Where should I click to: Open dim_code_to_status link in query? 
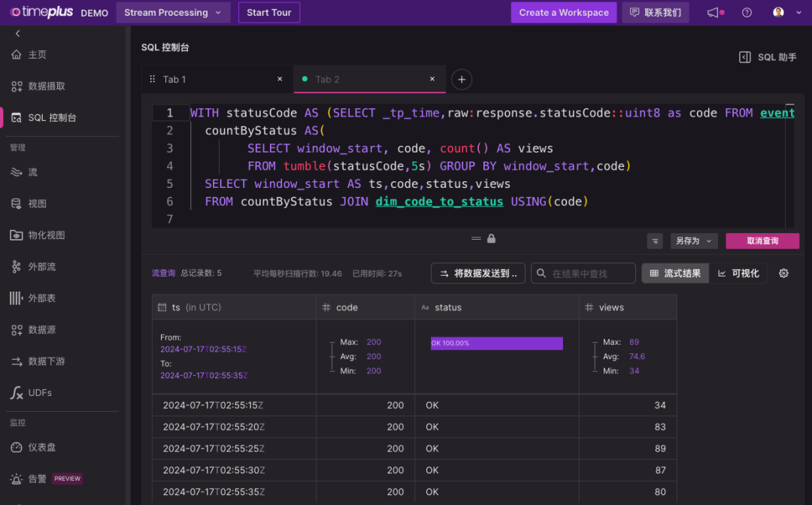[439, 201]
